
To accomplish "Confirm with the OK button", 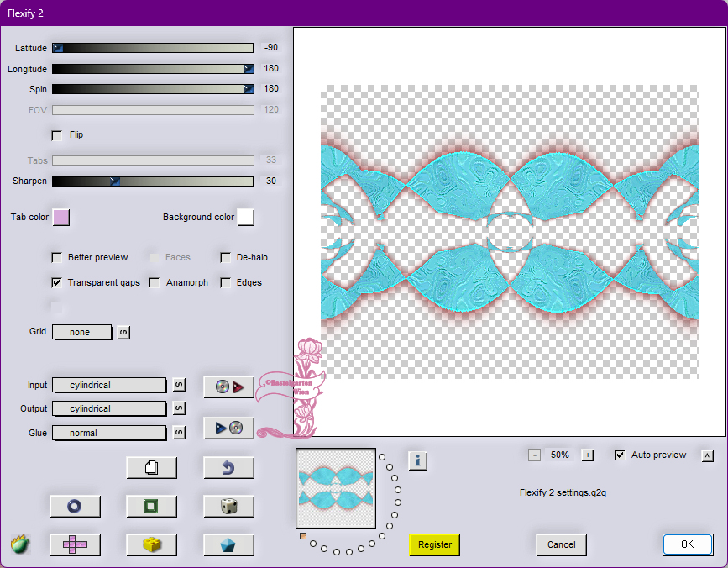I will point(688,544).
